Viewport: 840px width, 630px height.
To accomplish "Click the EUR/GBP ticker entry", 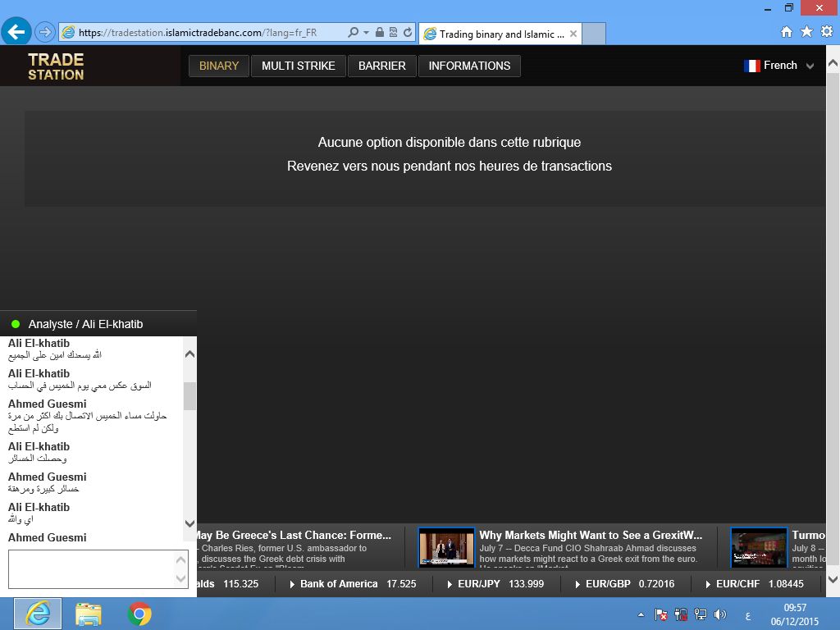I will [624, 584].
